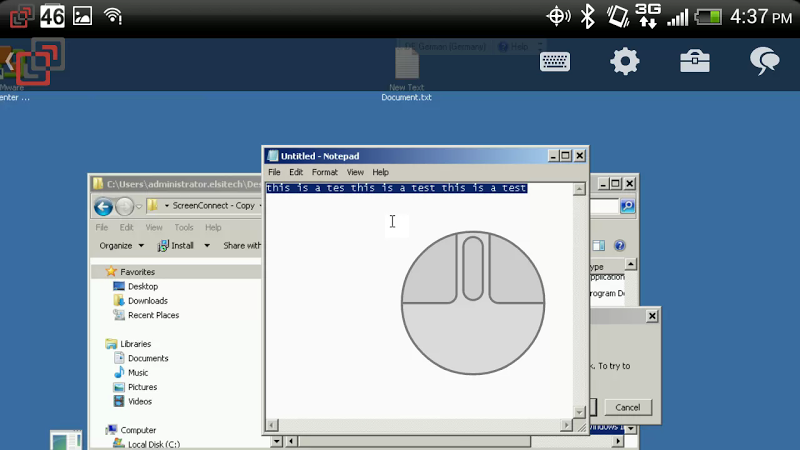This screenshot has width=800, height=450.
Task: Click the Explorer help question mark icon
Action: (x=620, y=245)
